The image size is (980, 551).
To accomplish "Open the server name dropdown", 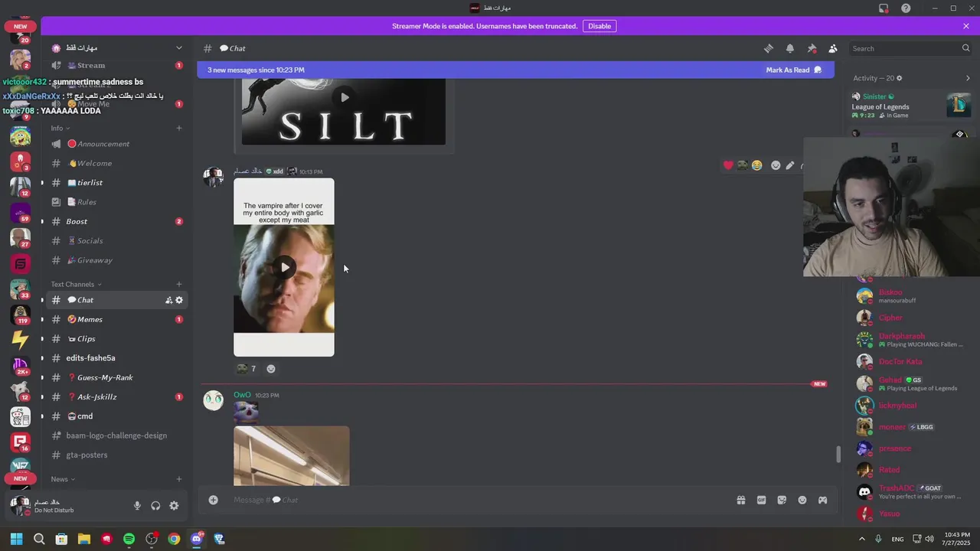I will click(117, 47).
